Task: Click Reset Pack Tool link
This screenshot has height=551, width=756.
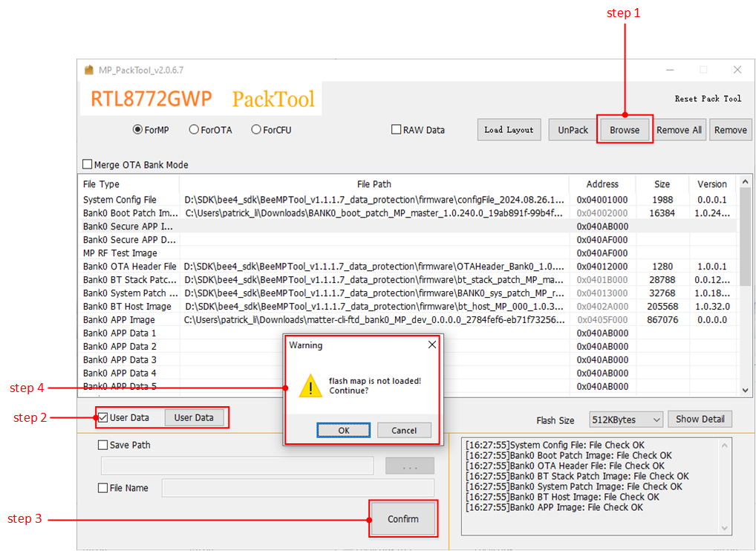Action: coord(707,99)
